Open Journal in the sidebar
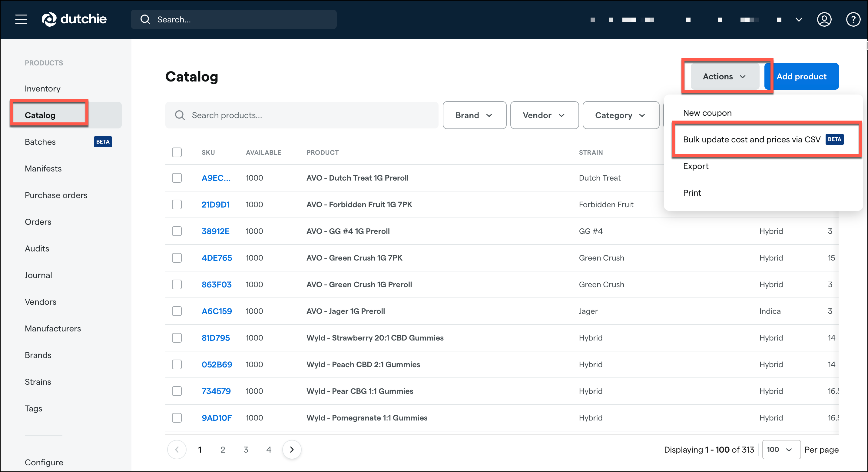The image size is (868, 472). pyautogui.click(x=38, y=275)
